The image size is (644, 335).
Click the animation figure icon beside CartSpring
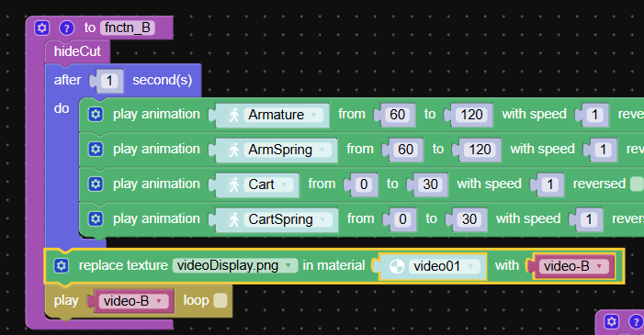pos(234,219)
